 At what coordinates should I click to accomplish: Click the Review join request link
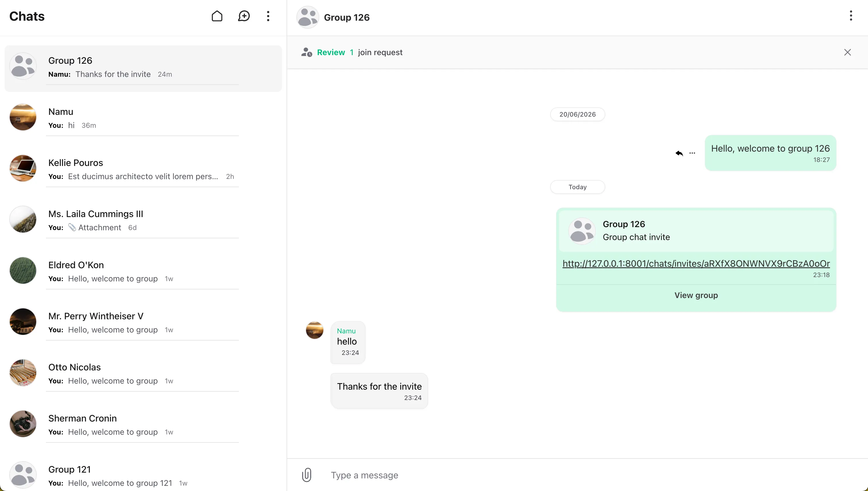[x=331, y=52]
